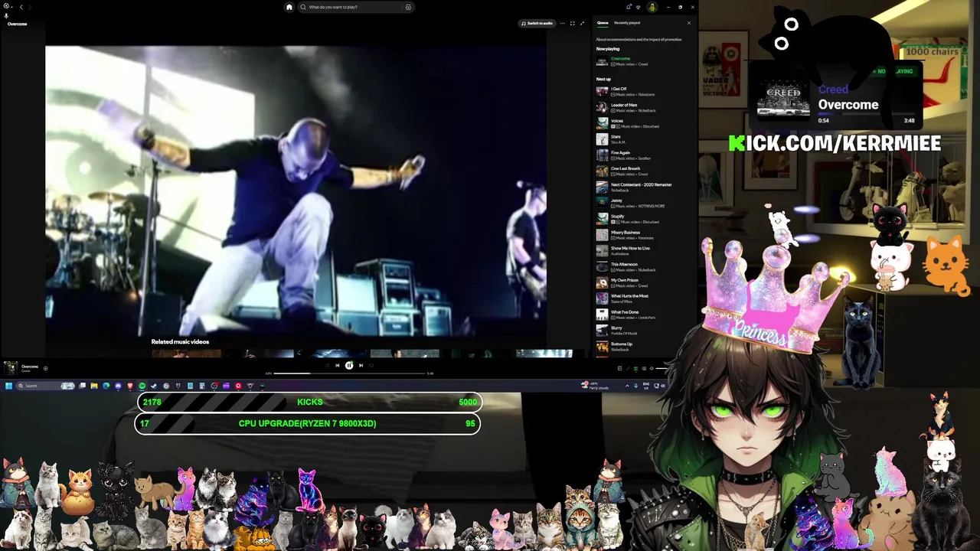The height and width of the screenshot is (551, 980).
Task: Enter fullscreen for the music video
Action: (572, 23)
